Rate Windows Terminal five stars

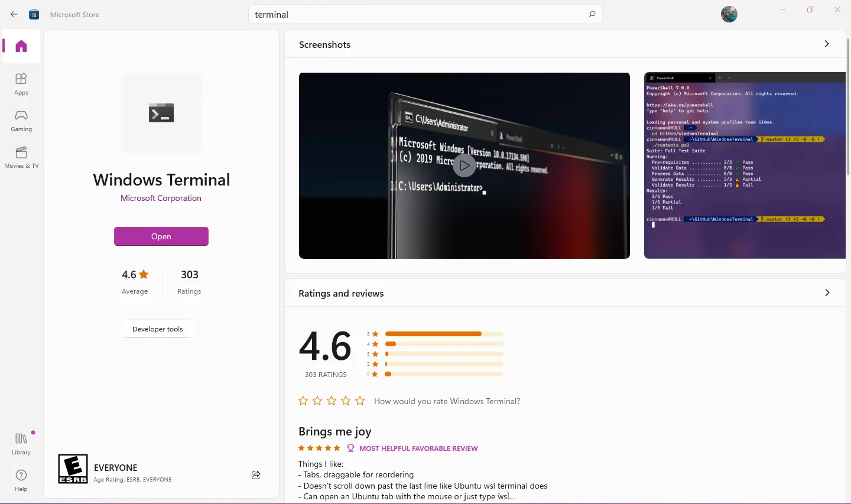click(x=360, y=401)
